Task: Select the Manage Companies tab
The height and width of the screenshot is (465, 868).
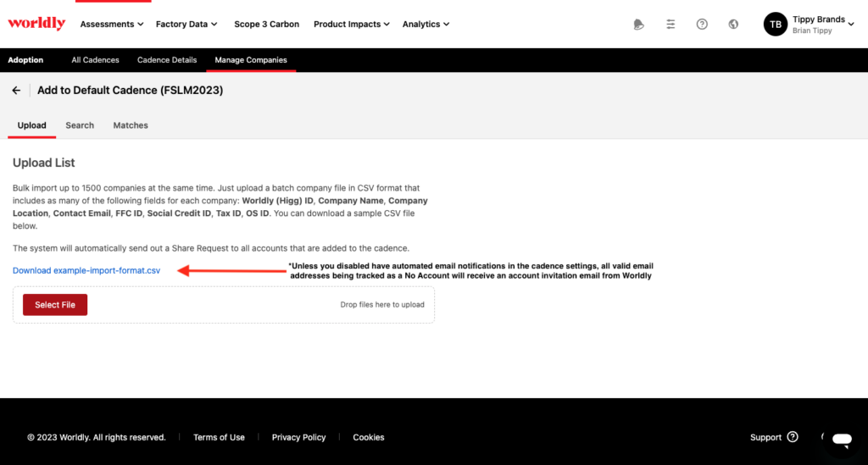Action: [251, 60]
